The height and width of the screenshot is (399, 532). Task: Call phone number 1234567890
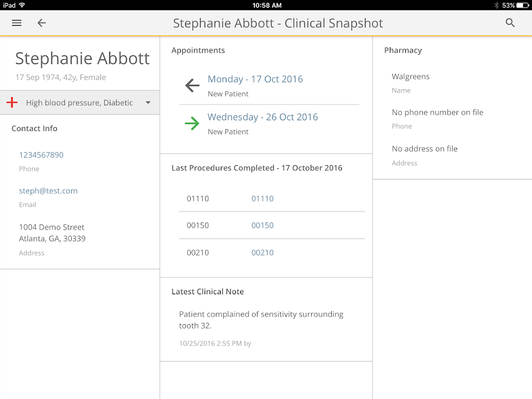(41, 155)
